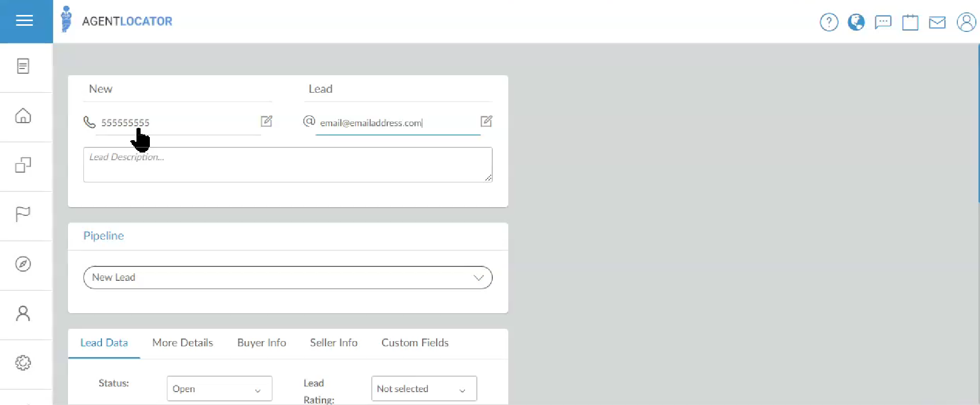Click the email address input field
980x405 pixels.
click(x=398, y=123)
